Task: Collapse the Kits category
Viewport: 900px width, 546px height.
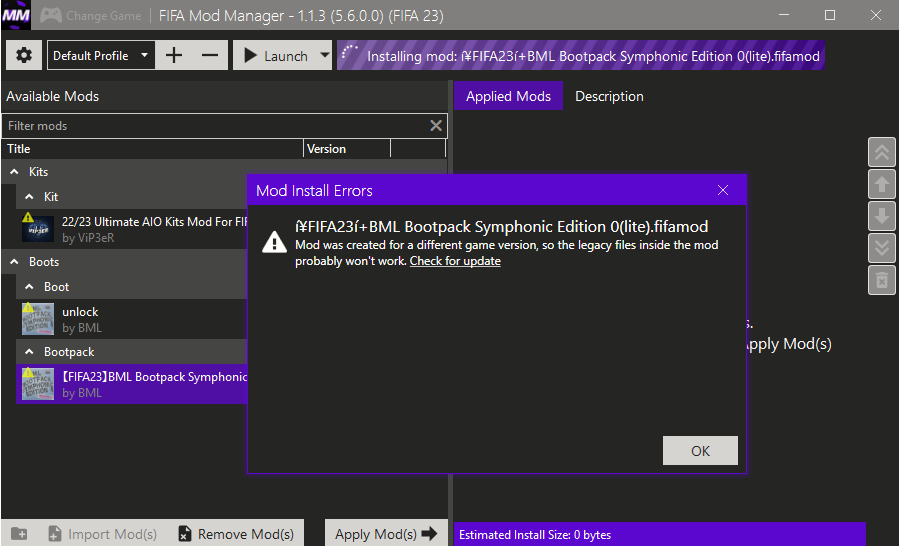Action: (x=14, y=172)
